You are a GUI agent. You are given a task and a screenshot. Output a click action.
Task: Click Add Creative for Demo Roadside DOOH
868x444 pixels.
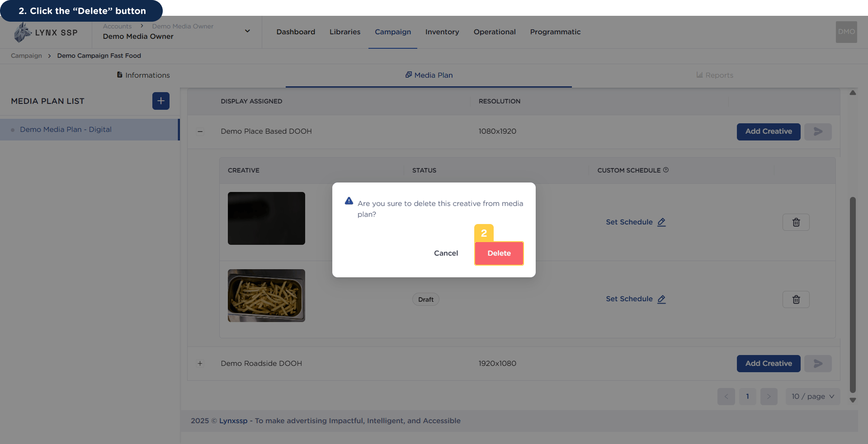tap(769, 364)
